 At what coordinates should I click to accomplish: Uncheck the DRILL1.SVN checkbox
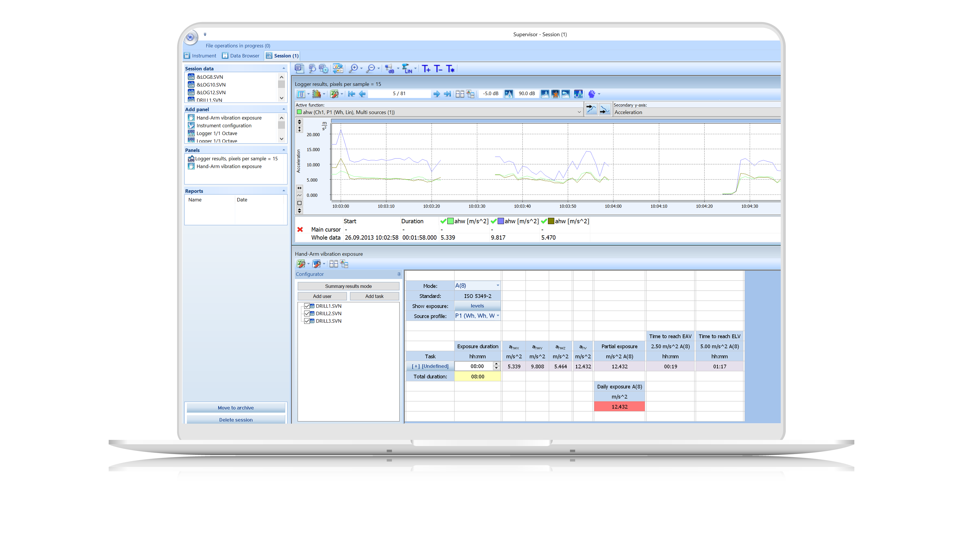pos(307,306)
